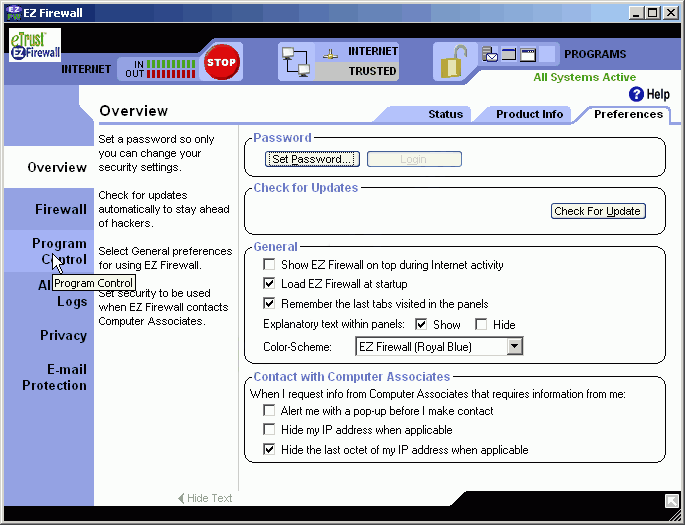Enable Hide my IP address when applicable
The width and height of the screenshot is (685, 525).
[x=269, y=430]
